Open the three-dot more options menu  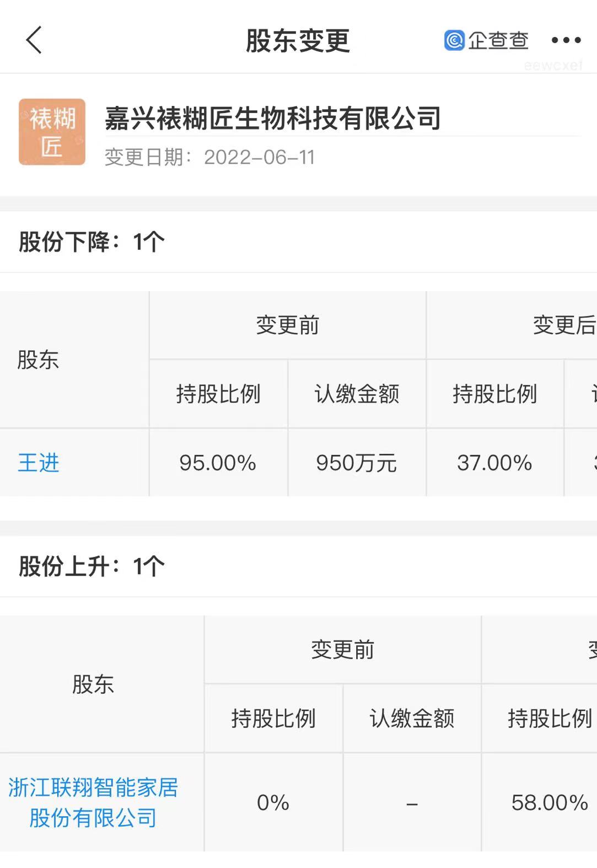click(566, 40)
